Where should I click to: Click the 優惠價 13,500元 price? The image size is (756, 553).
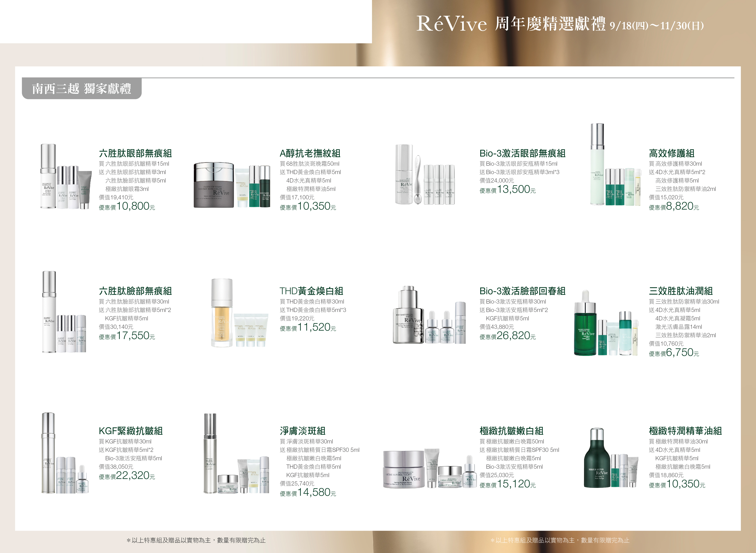(x=507, y=190)
